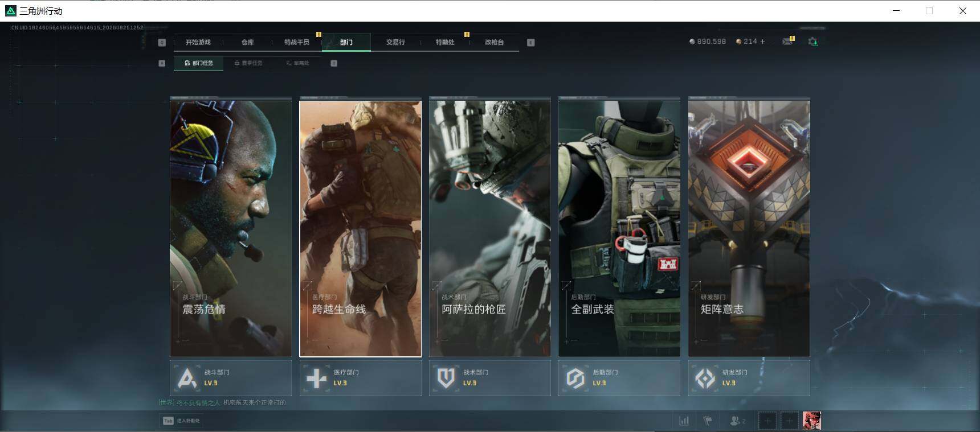Screen dimensions: 980x432
Task: Click the 医疗部门 cross icon
Action: pyautogui.click(x=317, y=378)
